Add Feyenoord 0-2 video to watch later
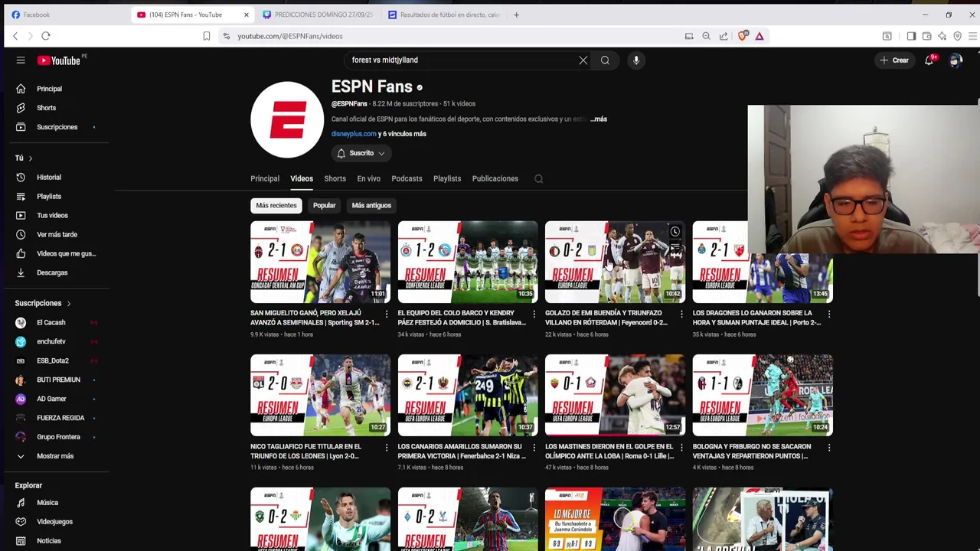Viewport: 980px width, 551px height. [x=675, y=232]
